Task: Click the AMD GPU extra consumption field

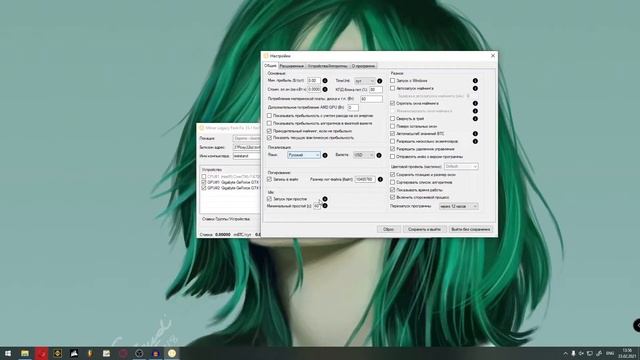Action: [353, 107]
